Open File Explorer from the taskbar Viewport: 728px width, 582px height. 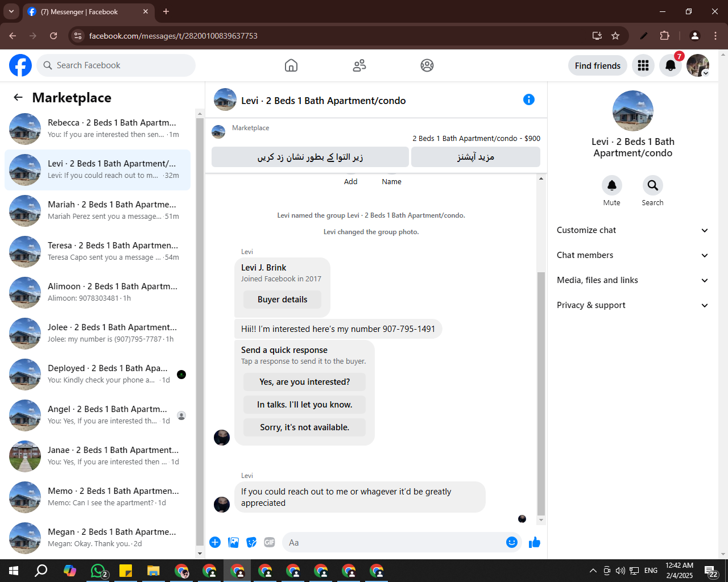[154, 571]
